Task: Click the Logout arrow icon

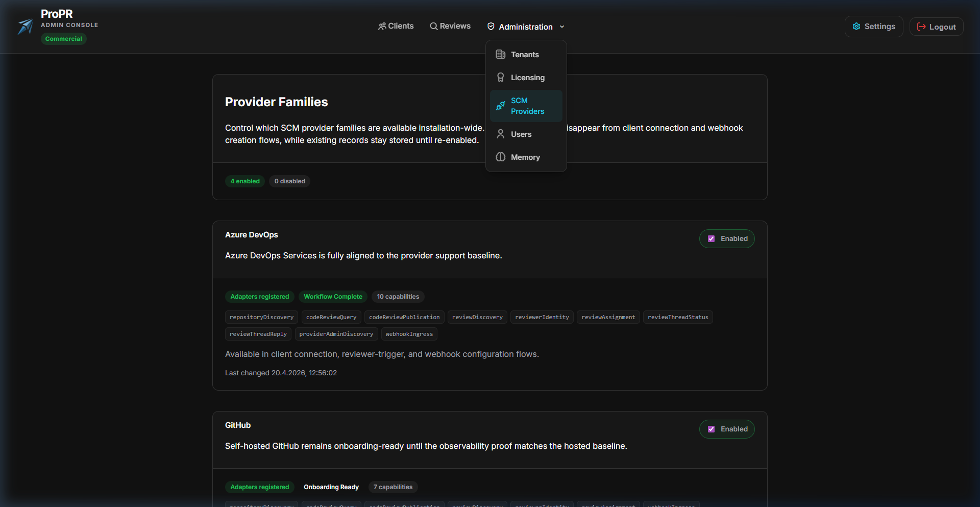Action: tap(921, 27)
